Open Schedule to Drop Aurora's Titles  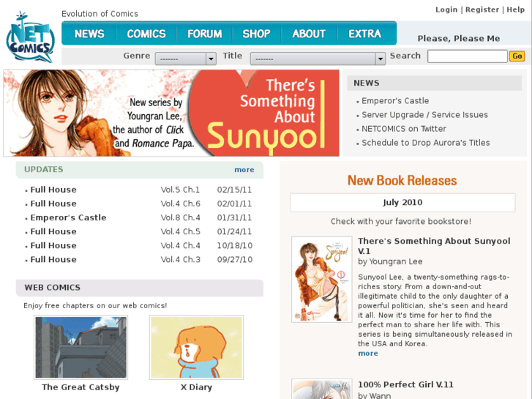(x=425, y=143)
